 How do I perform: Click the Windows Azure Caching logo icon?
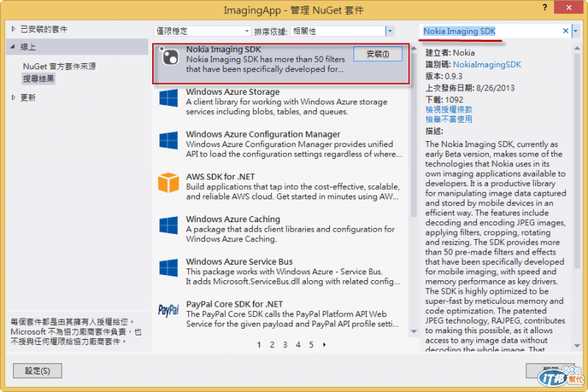click(x=168, y=226)
